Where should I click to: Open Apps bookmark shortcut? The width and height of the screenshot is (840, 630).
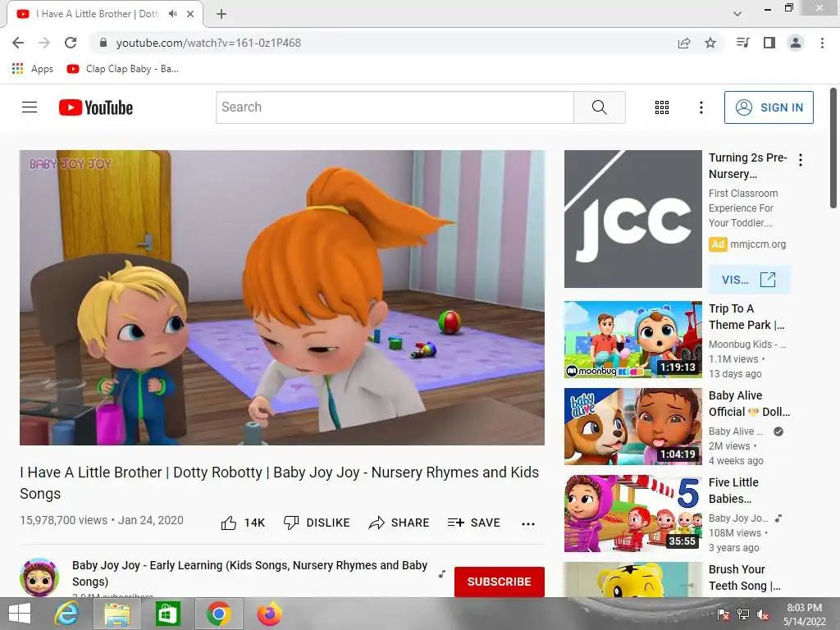pyautogui.click(x=33, y=69)
